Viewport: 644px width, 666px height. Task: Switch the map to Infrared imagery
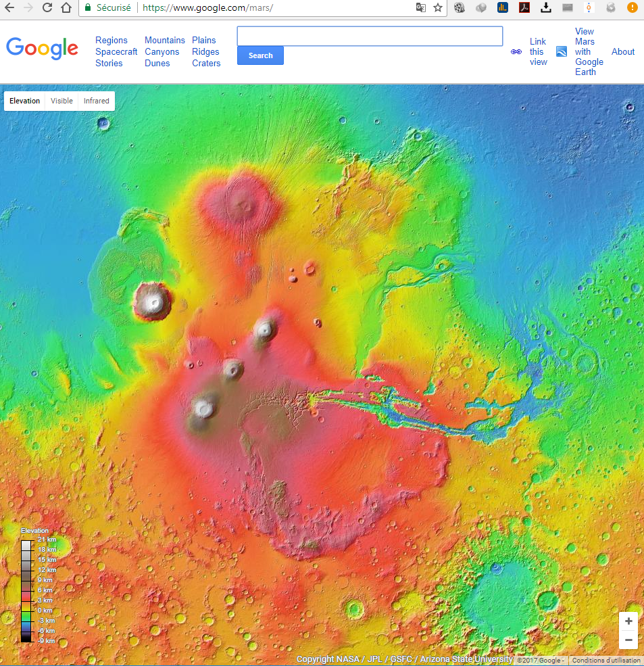(96, 101)
